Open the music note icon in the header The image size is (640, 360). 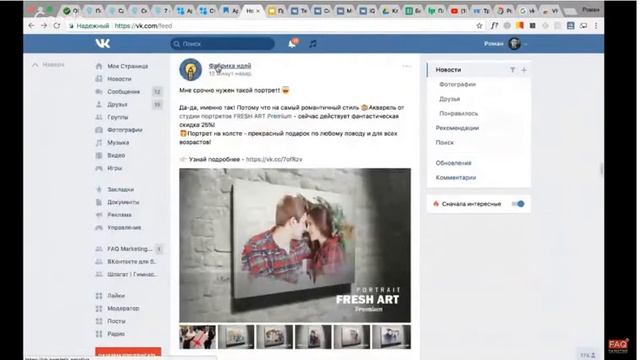point(313,44)
